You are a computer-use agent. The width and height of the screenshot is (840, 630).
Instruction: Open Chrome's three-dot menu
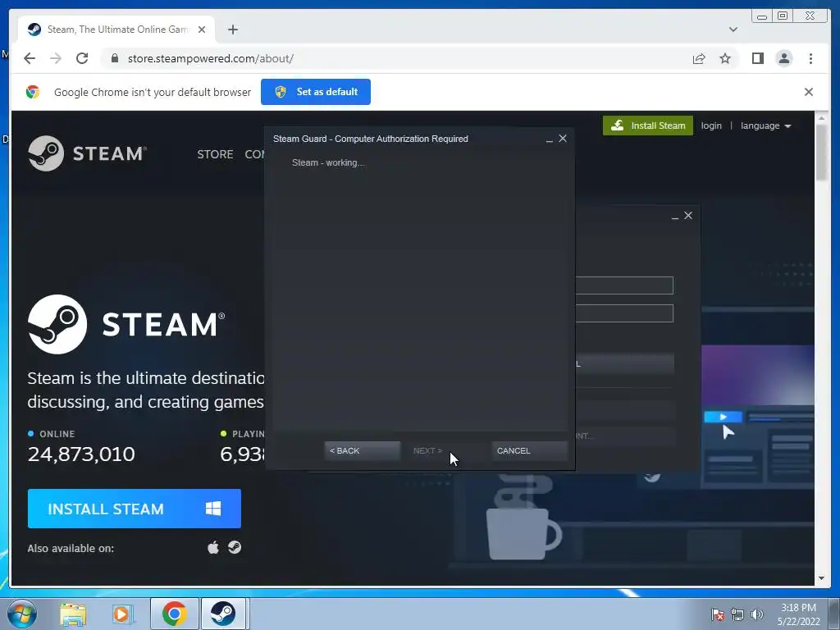810,58
